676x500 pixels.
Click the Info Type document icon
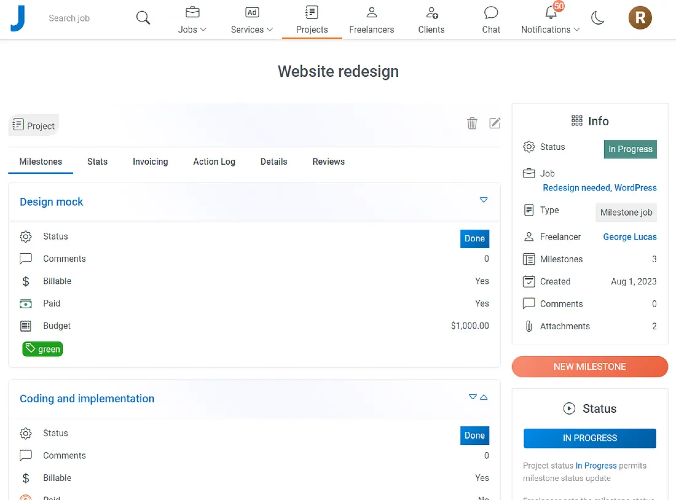point(529,210)
